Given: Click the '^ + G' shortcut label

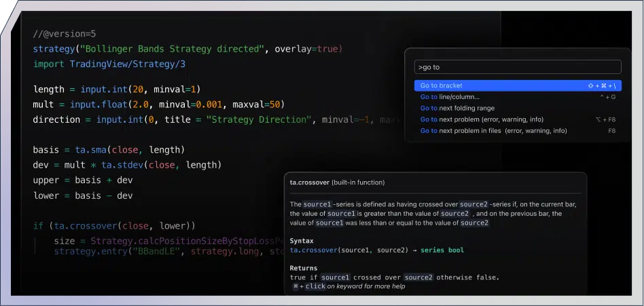Looking at the screenshot, I should [x=608, y=97].
